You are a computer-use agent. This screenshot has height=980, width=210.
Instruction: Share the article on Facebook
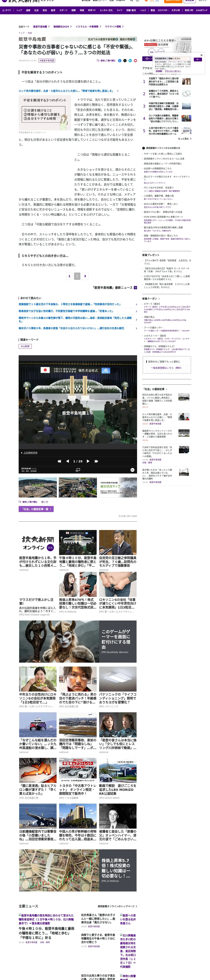[120, 60]
